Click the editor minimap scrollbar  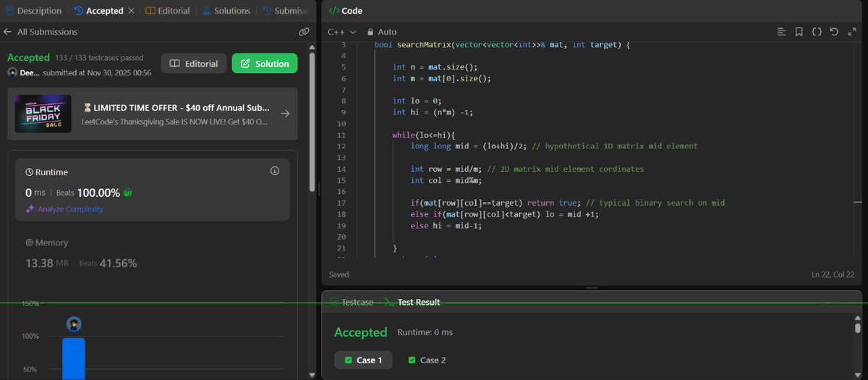858,203
